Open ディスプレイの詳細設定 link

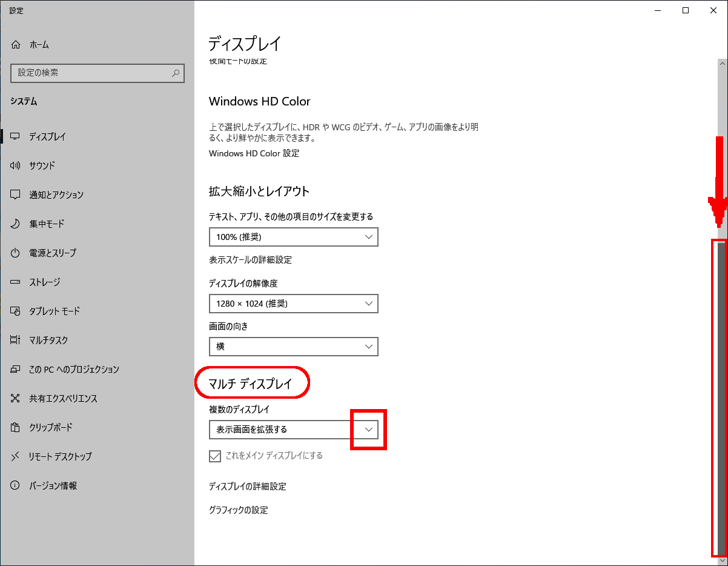(x=247, y=487)
